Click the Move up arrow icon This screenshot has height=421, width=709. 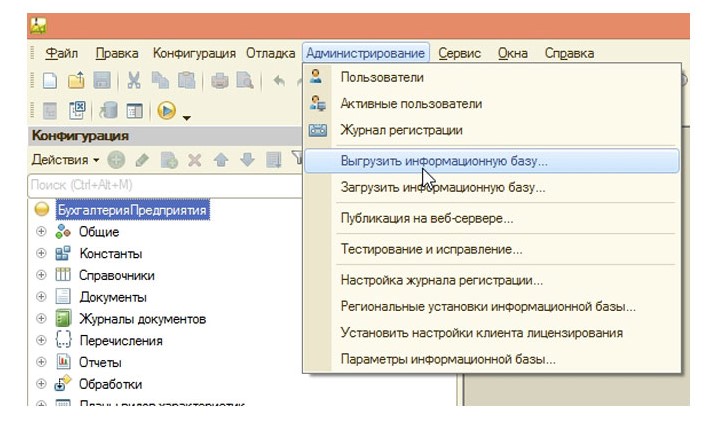(222, 159)
